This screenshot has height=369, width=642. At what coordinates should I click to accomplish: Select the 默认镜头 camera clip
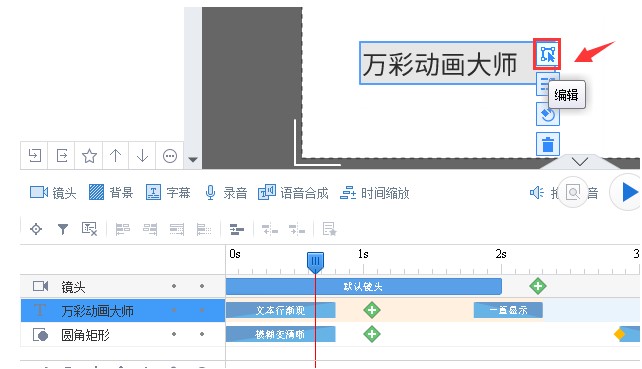364,286
